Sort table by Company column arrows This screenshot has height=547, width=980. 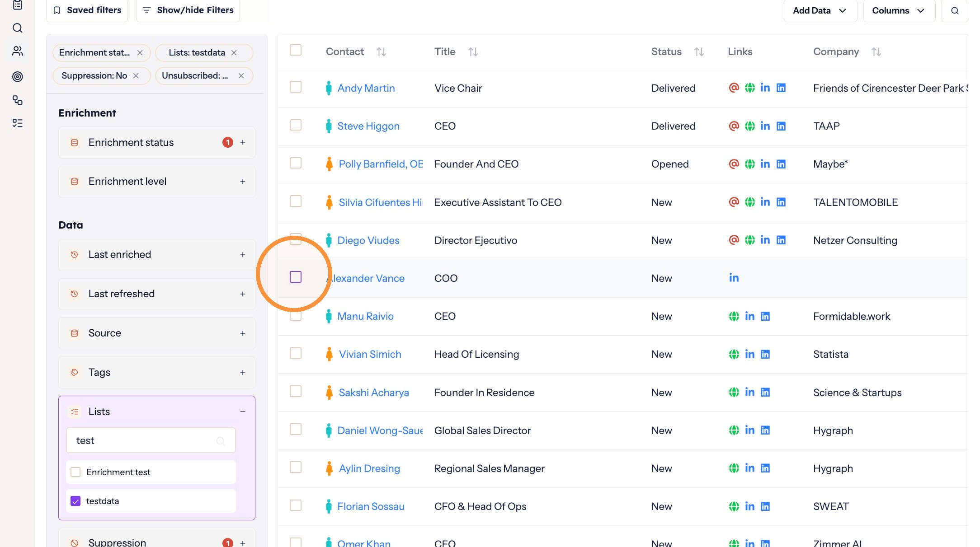pos(876,52)
